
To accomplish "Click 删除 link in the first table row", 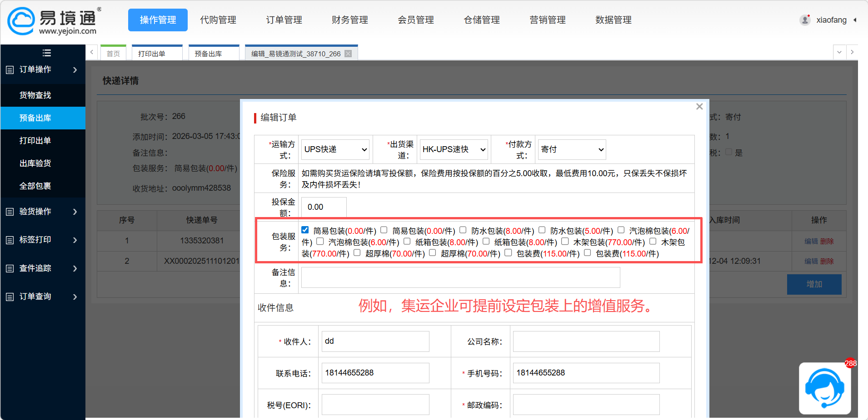I will pos(827,241).
